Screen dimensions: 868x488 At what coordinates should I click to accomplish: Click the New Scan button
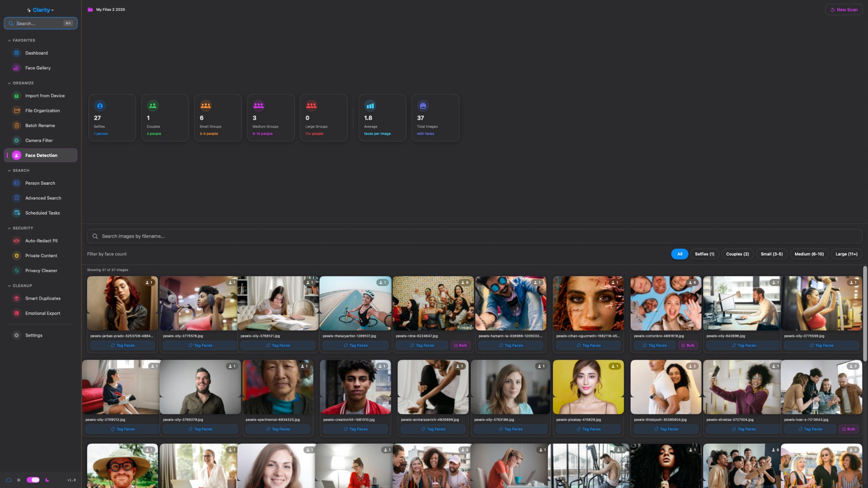(x=843, y=10)
